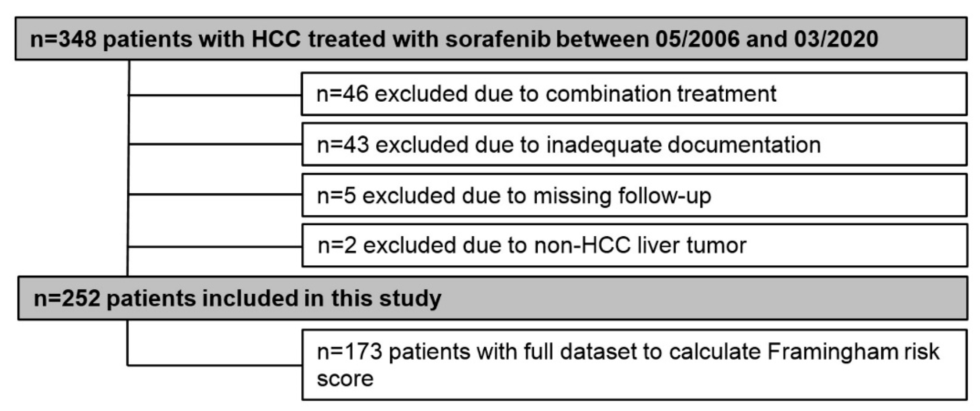Select the Framingham risk score box
Viewport: 980px width, 411px height.
coord(634,365)
